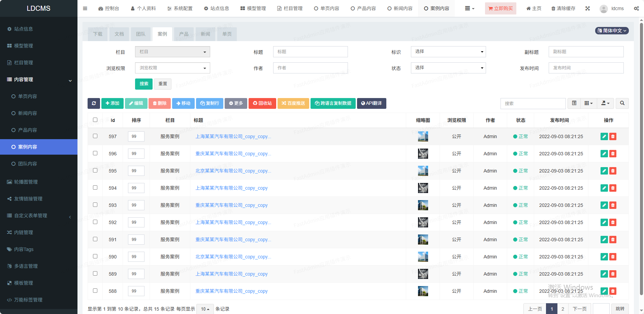644x314 pixels.
Task: Click the magnifier search toggle icon
Action: [x=622, y=103]
